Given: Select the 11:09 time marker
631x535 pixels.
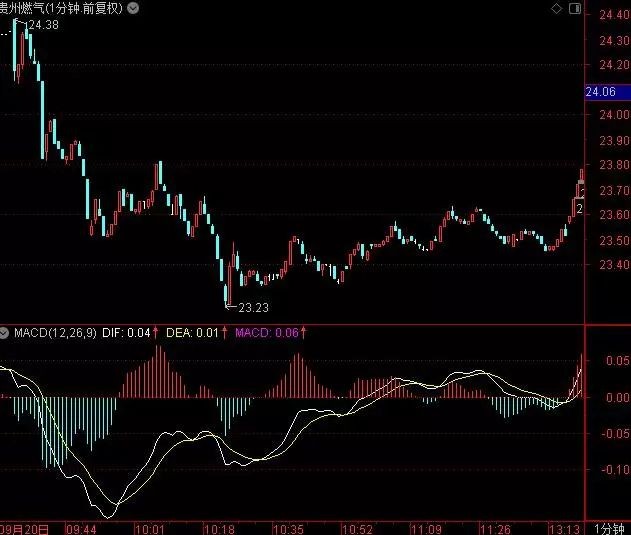Looking at the screenshot, I should [x=426, y=529].
